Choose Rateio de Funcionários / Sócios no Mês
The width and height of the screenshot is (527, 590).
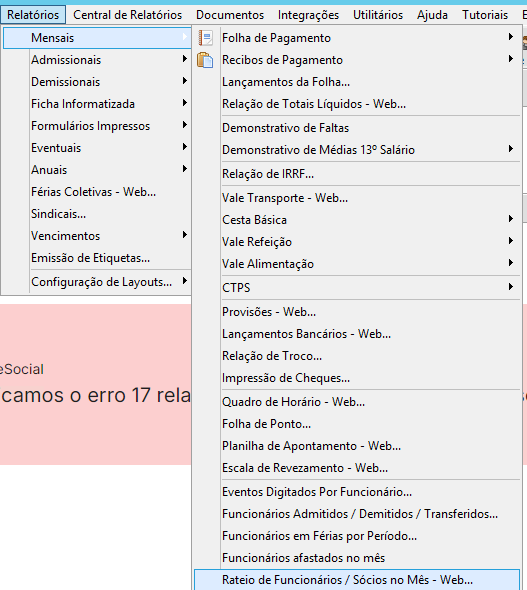click(x=357, y=580)
